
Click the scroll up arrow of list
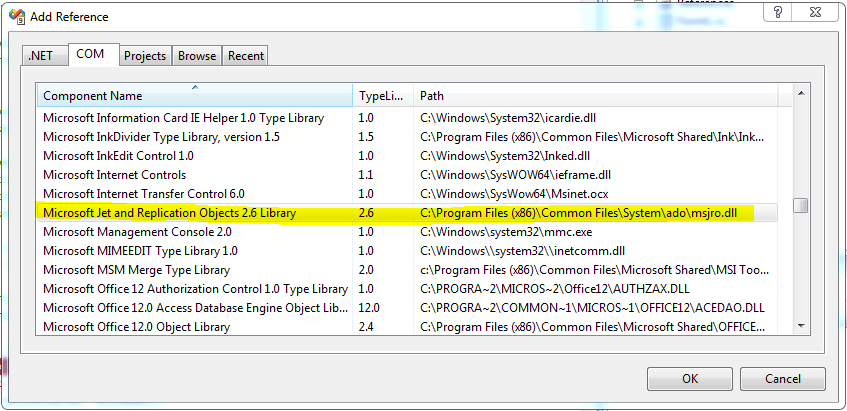coord(801,93)
